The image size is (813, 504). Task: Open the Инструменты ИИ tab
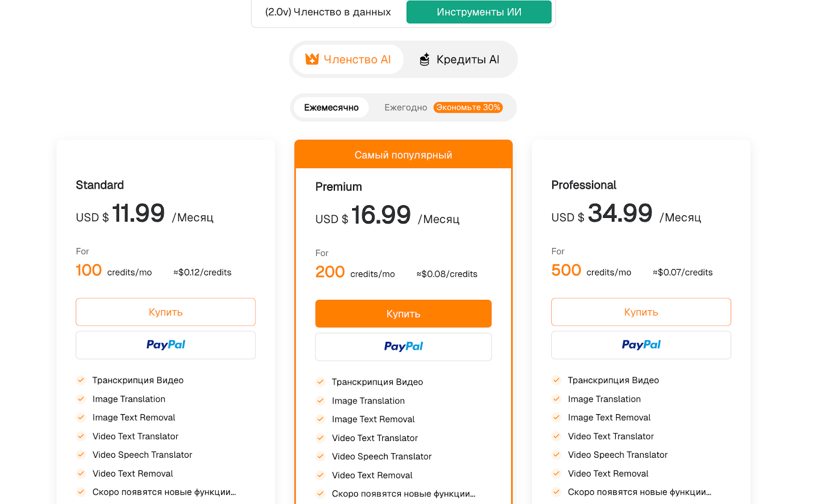[x=479, y=12]
